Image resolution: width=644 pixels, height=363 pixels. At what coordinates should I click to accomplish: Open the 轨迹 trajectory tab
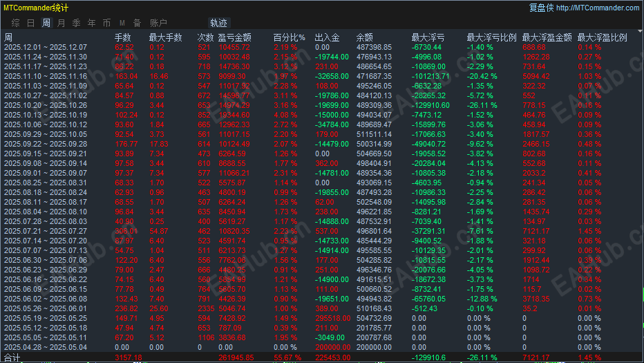tap(218, 23)
